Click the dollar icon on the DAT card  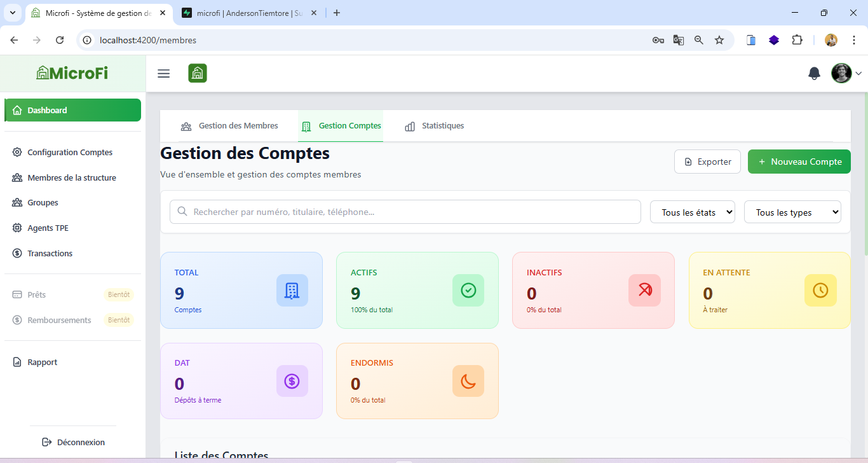[x=292, y=381]
